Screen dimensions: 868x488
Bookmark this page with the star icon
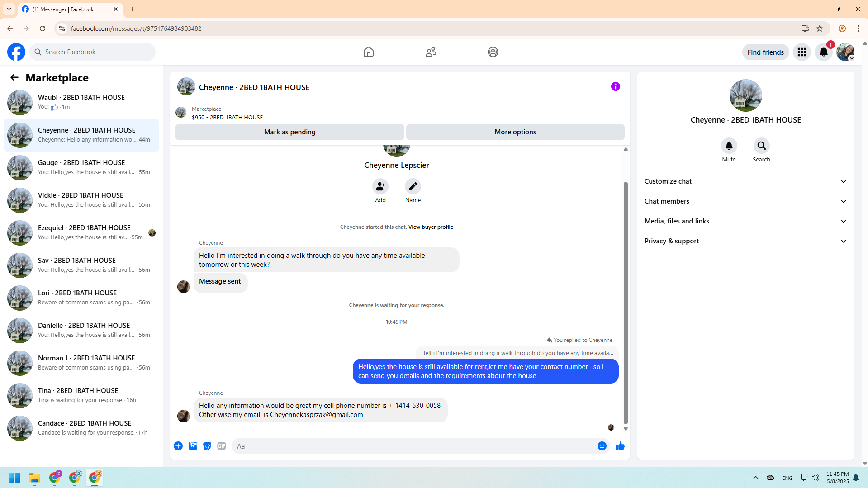click(x=819, y=28)
